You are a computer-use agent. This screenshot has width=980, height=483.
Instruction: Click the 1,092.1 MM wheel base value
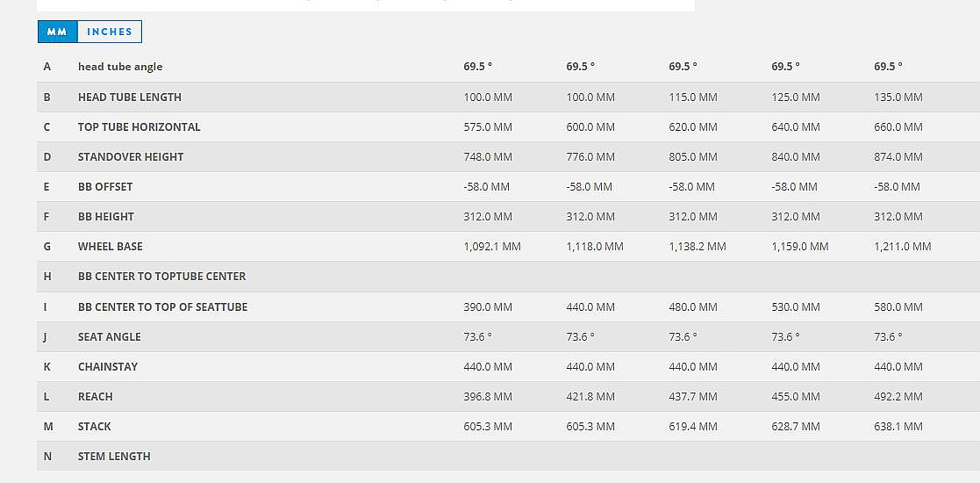click(x=492, y=247)
